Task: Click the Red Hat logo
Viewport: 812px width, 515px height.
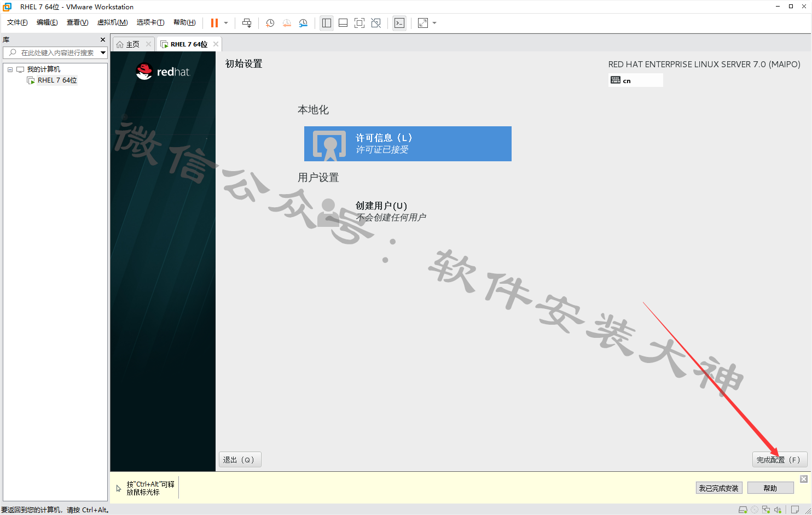Action: click(163, 72)
